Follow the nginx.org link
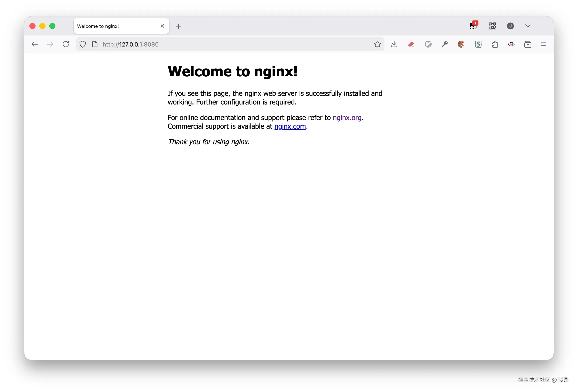The height and width of the screenshot is (392, 578). 347,117
